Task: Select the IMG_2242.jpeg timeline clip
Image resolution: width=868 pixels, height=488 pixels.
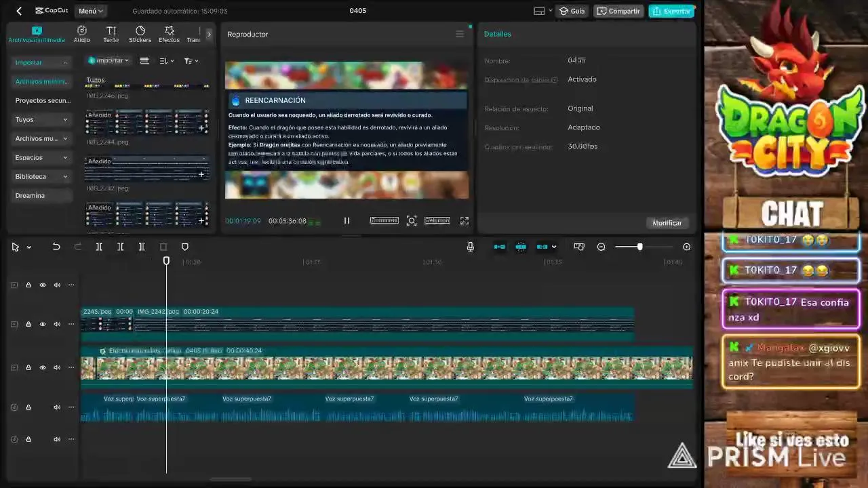Action: 384,324
